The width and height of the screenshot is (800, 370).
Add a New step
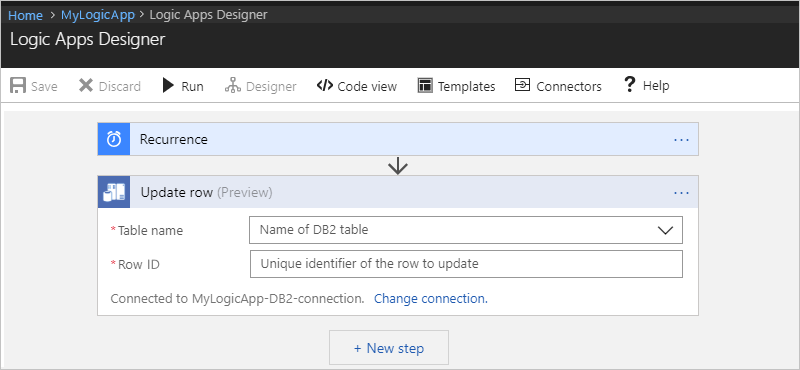click(389, 348)
